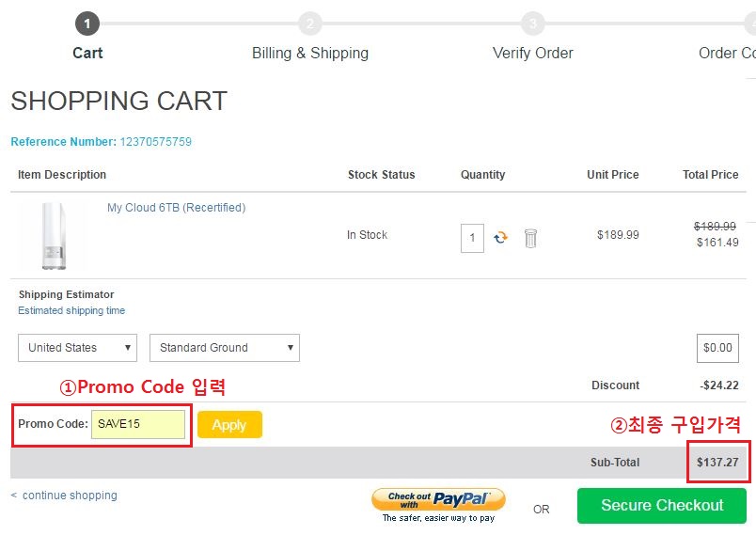The width and height of the screenshot is (756, 535).
Task: Click the trash can remove-item icon
Action: tap(530, 238)
